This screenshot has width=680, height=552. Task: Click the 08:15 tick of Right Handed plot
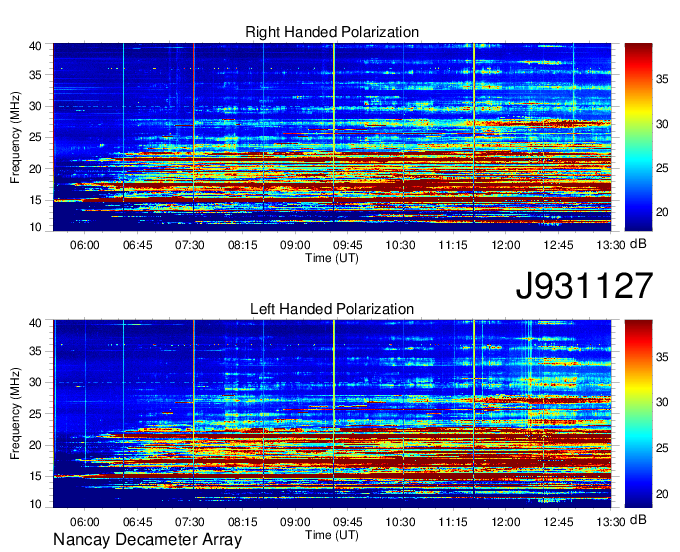[243, 245]
